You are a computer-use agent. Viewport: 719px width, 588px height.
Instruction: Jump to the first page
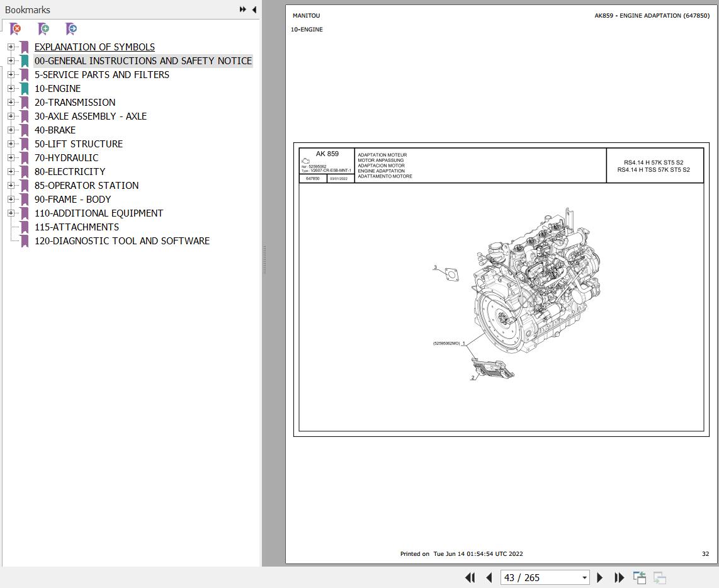click(x=470, y=577)
